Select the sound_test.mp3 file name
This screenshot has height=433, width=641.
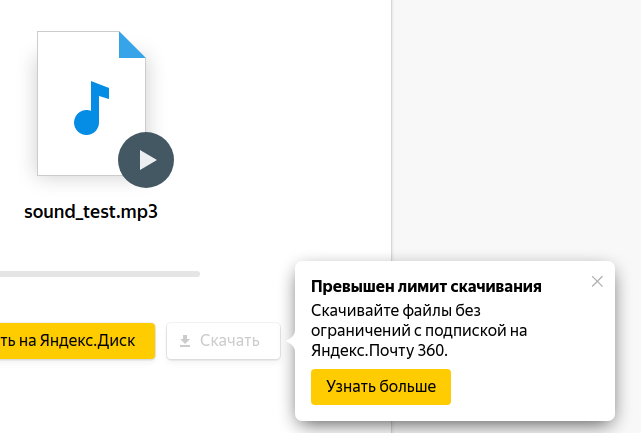(91, 212)
